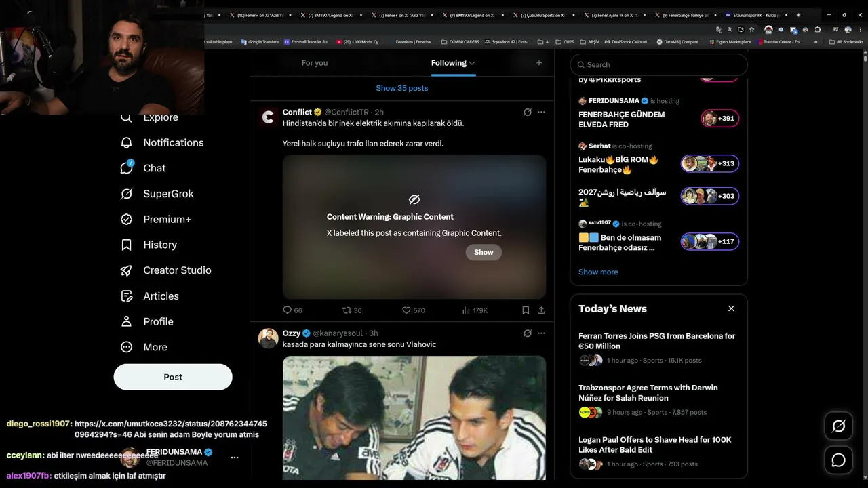Open the ARŞİV bookmarks folder
The image size is (868, 488).
pos(590,42)
